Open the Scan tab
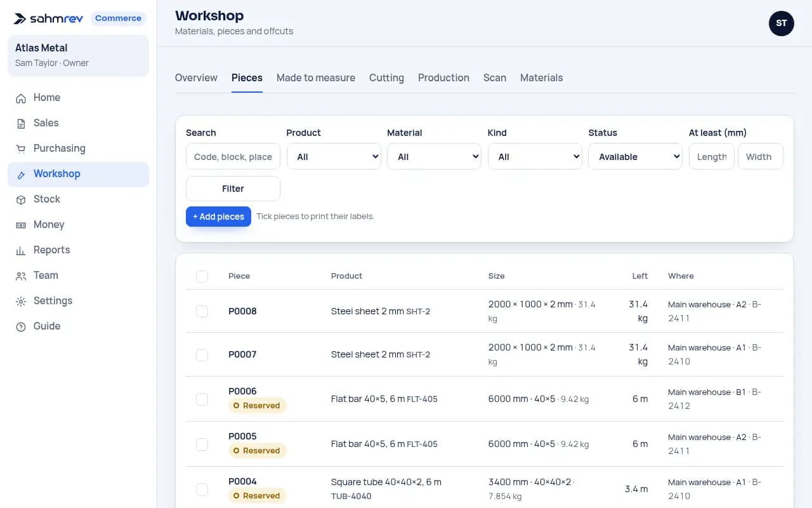The height and width of the screenshot is (508, 812). click(495, 78)
